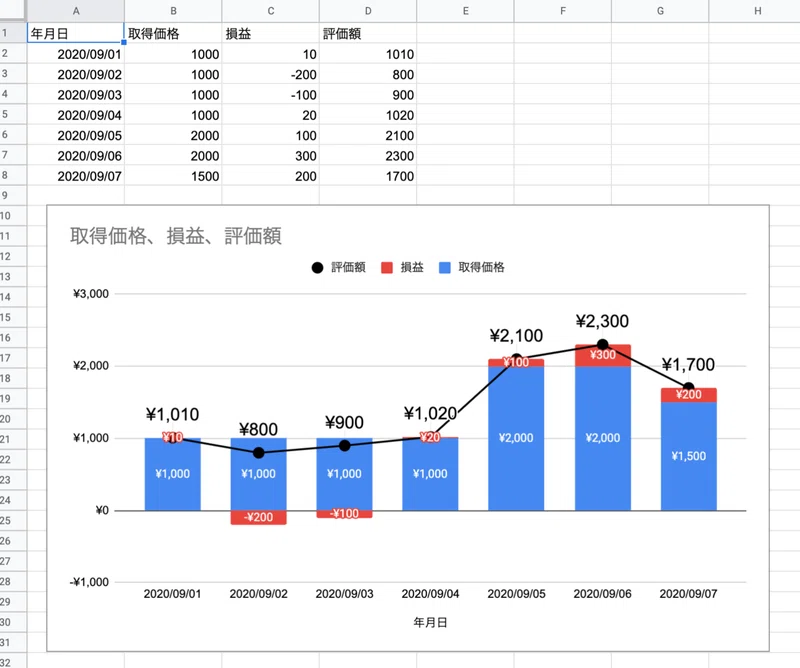
Task: Select the date cell 2020/09/04
Action: tap(76, 115)
